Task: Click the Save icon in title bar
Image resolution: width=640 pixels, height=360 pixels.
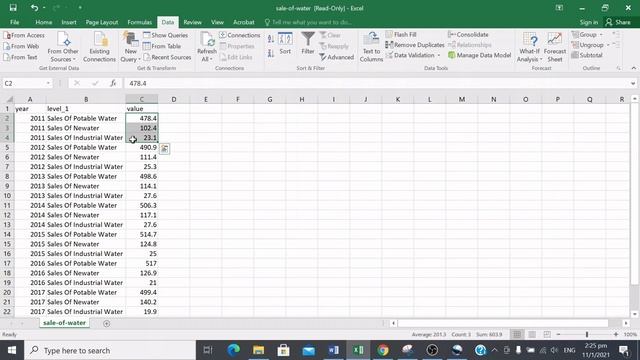Action: (13, 8)
